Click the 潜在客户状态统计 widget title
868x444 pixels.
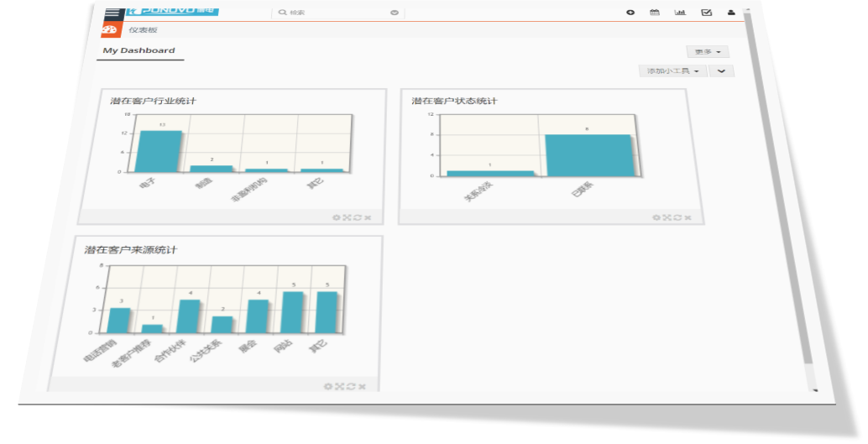(x=454, y=101)
